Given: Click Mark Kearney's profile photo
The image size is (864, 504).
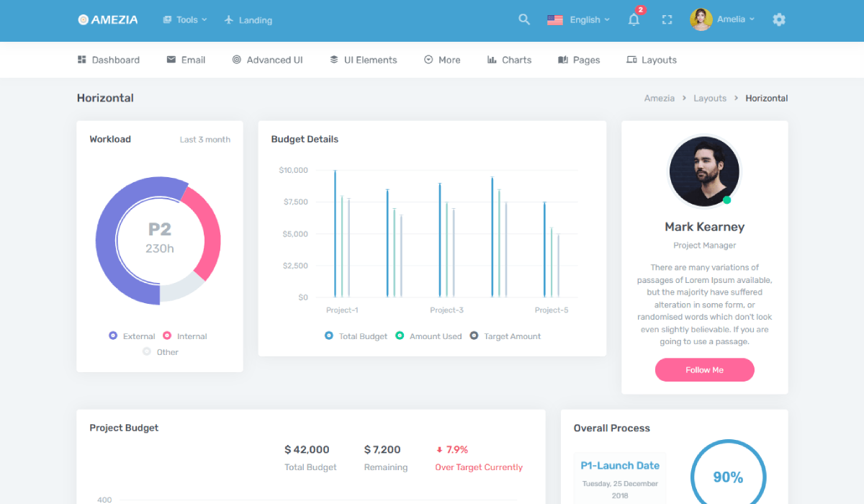Looking at the screenshot, I should tap(703, 171).
